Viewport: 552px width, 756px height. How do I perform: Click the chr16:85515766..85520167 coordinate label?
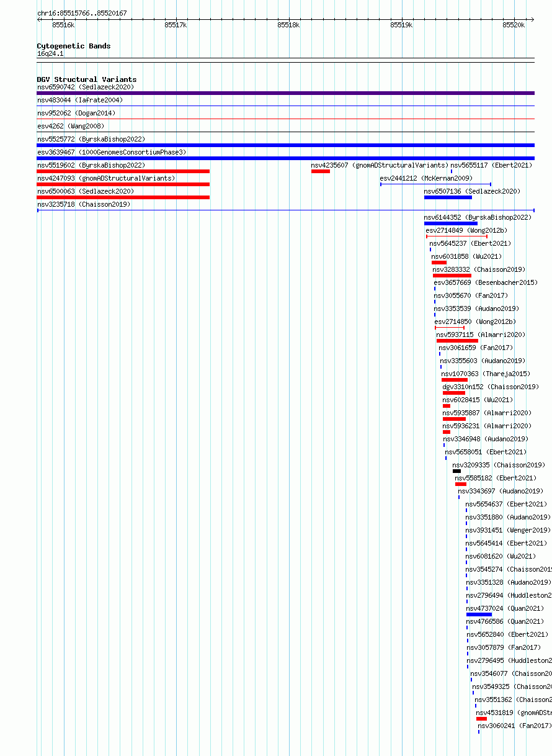tap(82, 13)
